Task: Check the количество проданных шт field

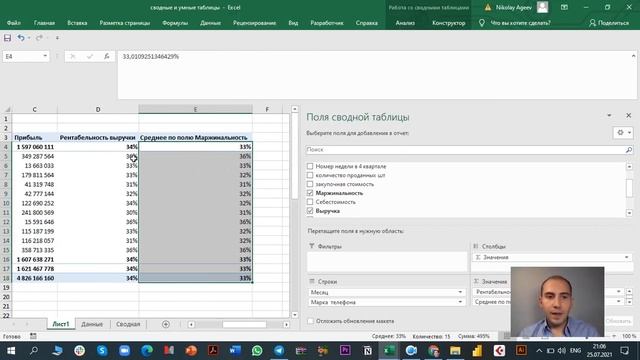Action: (x=310, y=175)
